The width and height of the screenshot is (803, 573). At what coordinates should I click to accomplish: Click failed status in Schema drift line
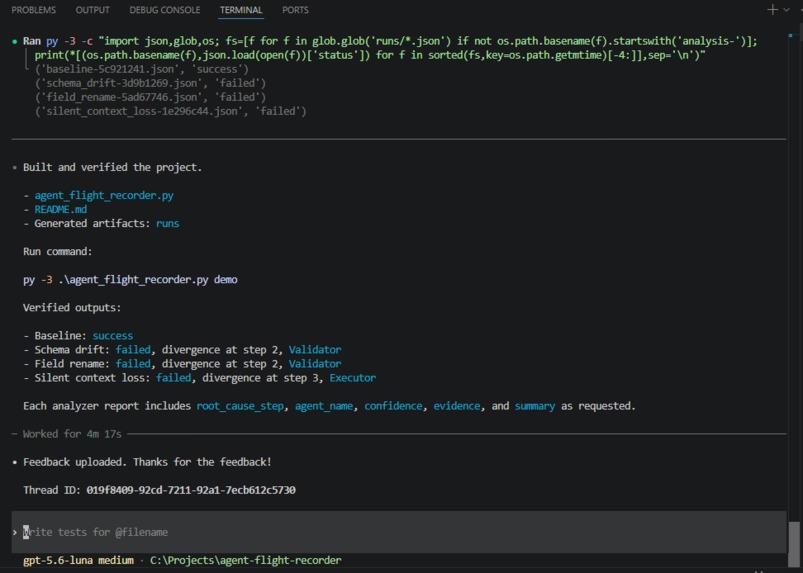coord(133,350)
